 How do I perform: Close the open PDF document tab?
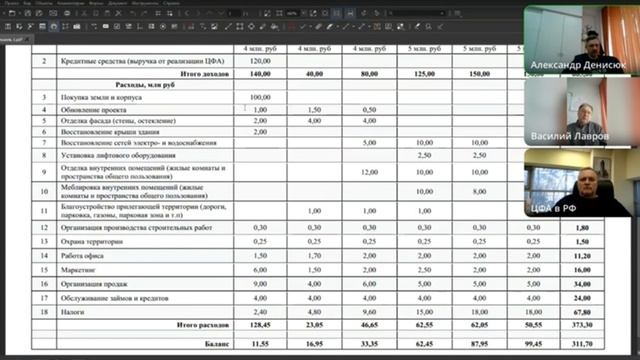[27, 39]
